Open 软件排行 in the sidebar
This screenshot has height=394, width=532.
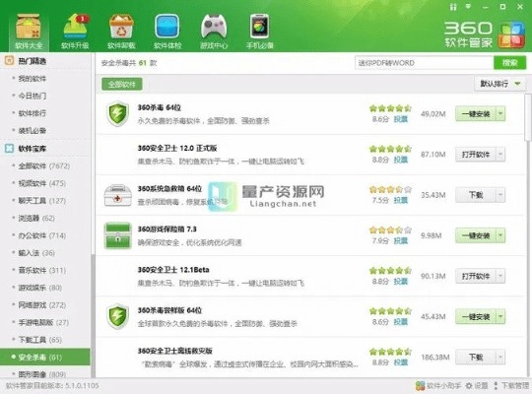click(33, 113)
